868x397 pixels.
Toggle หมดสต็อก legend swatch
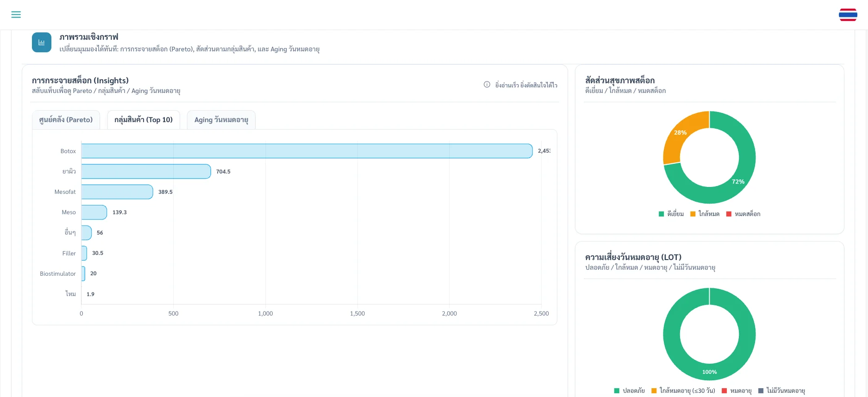coord(729,214)
